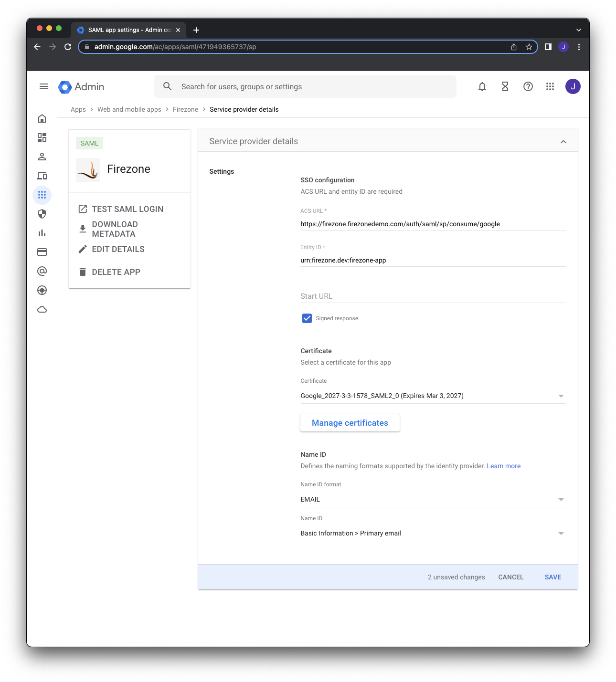
Task: Open the Billing card icon in sidebar
Action: pos(42,252)
